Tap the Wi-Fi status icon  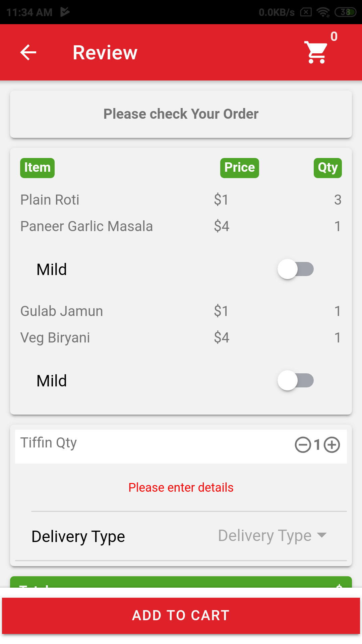pos(323,12)
